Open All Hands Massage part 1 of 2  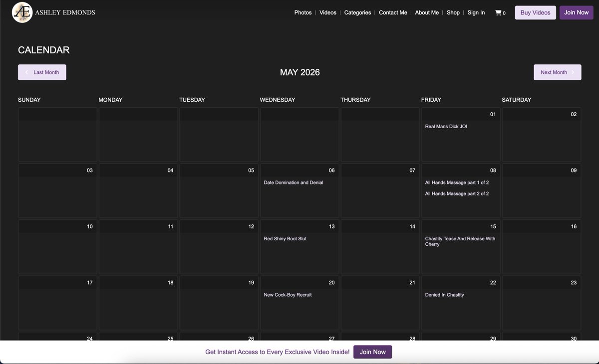coord(457,182)
